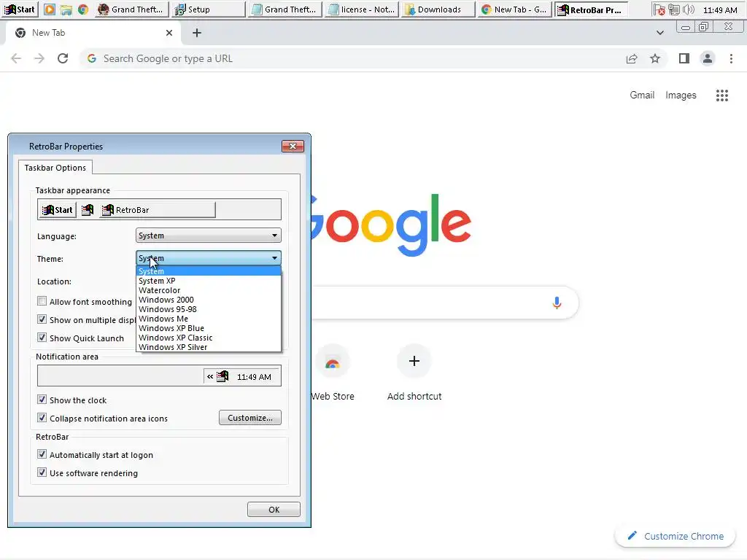Viewport: 747px width, 560px height.
Task: Start voice search with microphone
Action: coord(557,303)
